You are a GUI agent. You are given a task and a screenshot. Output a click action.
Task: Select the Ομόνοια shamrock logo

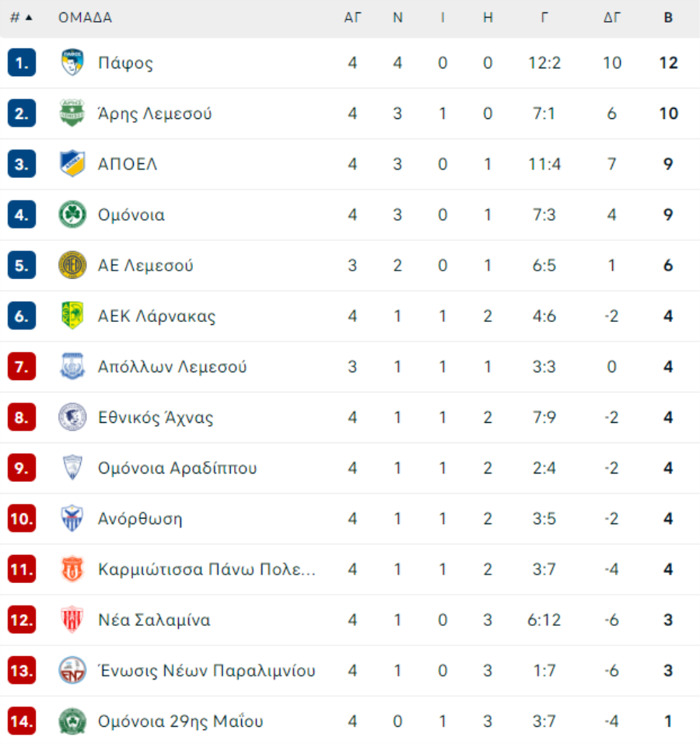pos(72,215)
